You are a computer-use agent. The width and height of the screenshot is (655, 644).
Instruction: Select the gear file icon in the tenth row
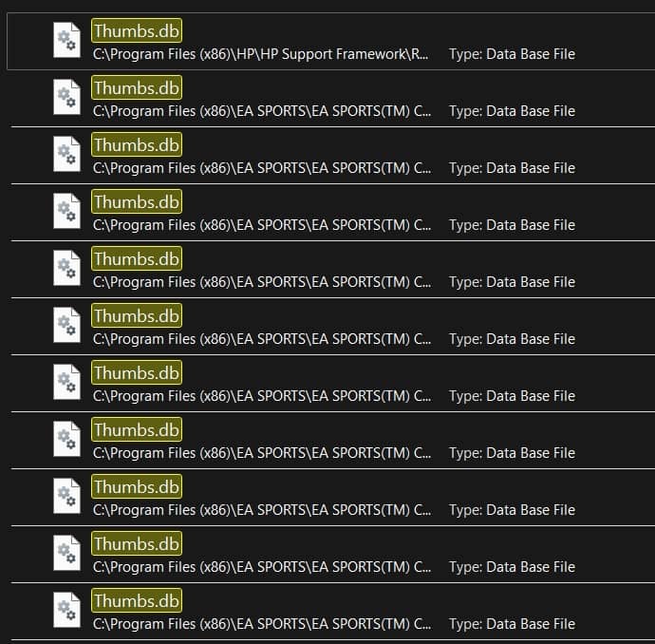coord(66,554)
